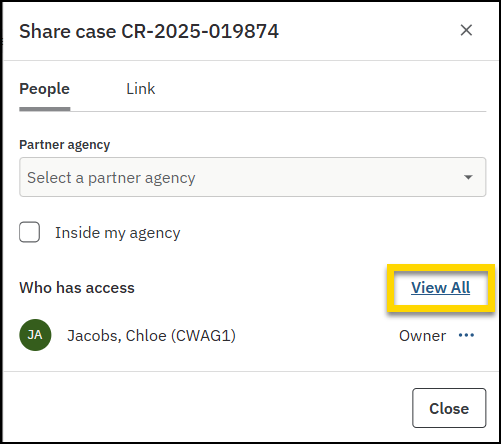The image size is (501, 444).
Task: Click the "Inside my agency" label text
Action: [118, 233]
